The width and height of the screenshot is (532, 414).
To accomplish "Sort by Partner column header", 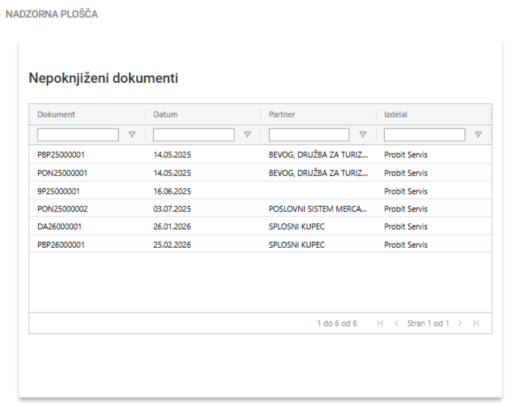I will click(282, 115).
